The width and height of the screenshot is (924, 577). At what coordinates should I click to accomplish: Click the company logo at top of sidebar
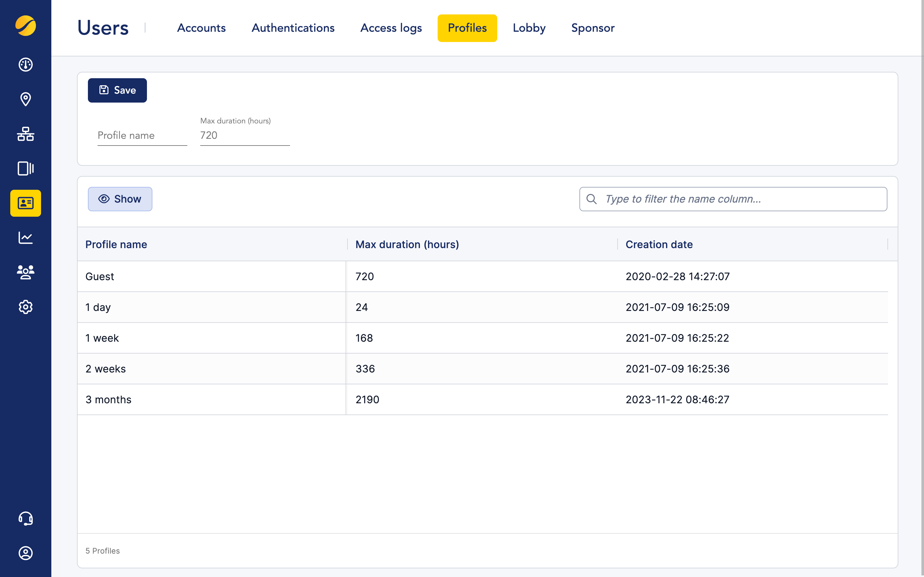point(25,26)
